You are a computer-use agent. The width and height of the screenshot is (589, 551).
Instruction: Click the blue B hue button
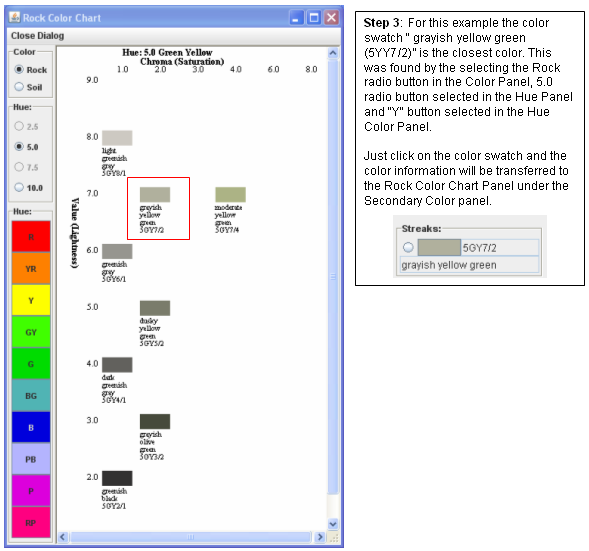(31, 427)
